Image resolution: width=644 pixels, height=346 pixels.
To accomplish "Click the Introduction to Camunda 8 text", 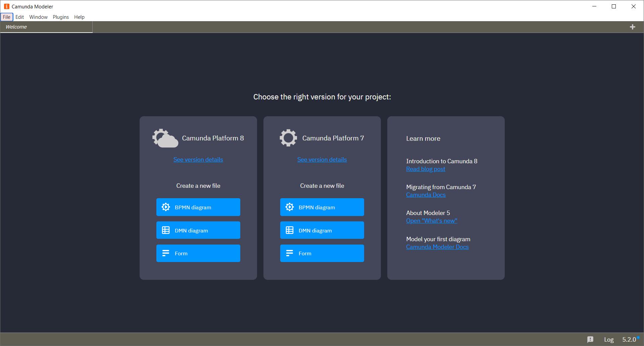I will (442, 161).
